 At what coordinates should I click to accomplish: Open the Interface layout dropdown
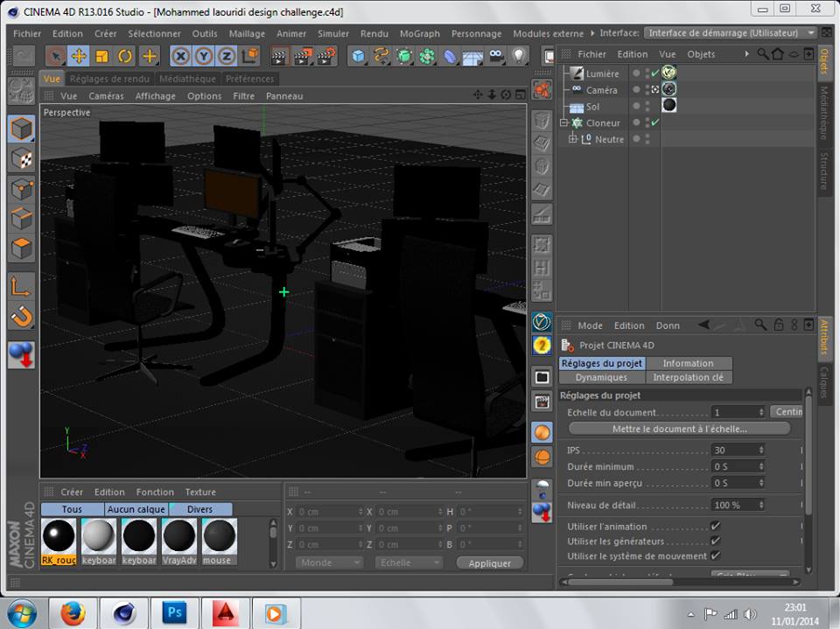click(730, 33)
